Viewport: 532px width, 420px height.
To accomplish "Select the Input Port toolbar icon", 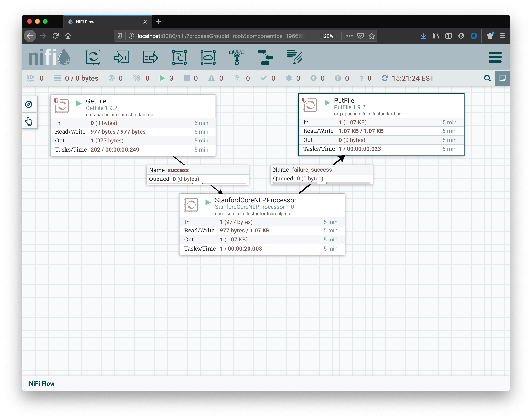I will 122,57.
